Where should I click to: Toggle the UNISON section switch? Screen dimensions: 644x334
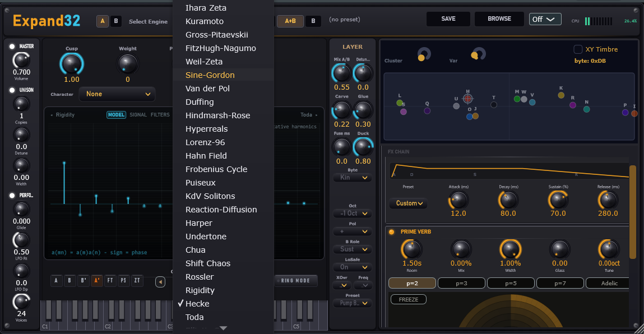[x=12, y=90]
